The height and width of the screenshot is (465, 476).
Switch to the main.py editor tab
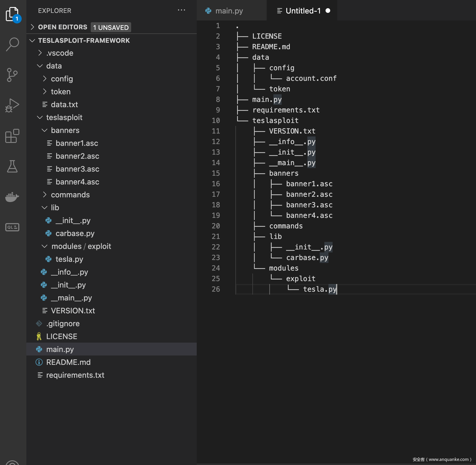click(229, 11)
